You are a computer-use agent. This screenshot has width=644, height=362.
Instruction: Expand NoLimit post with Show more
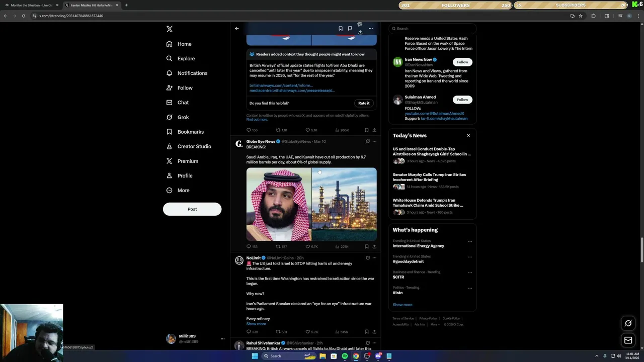[256, 324]
